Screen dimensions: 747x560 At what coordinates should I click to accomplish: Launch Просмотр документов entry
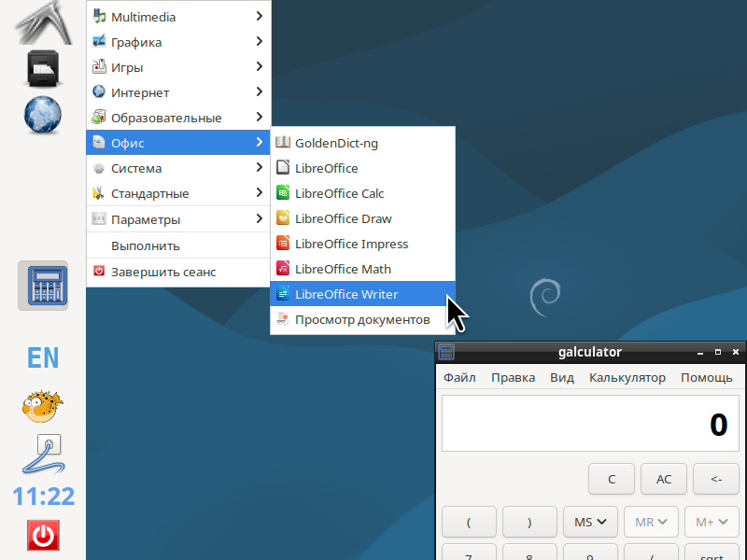(362, 319)
